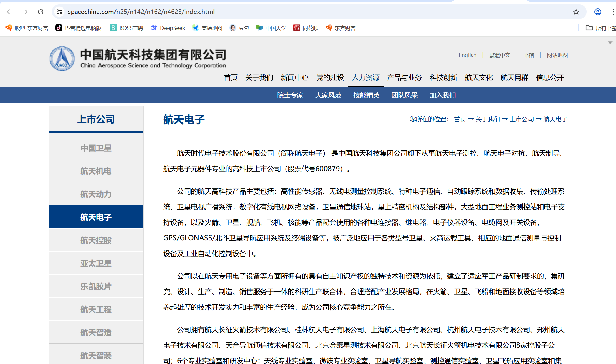The width and height of the screenshot is (616, 364).
Task: Select 航天控股 in the sidebar list
Action: pos(96,240)
